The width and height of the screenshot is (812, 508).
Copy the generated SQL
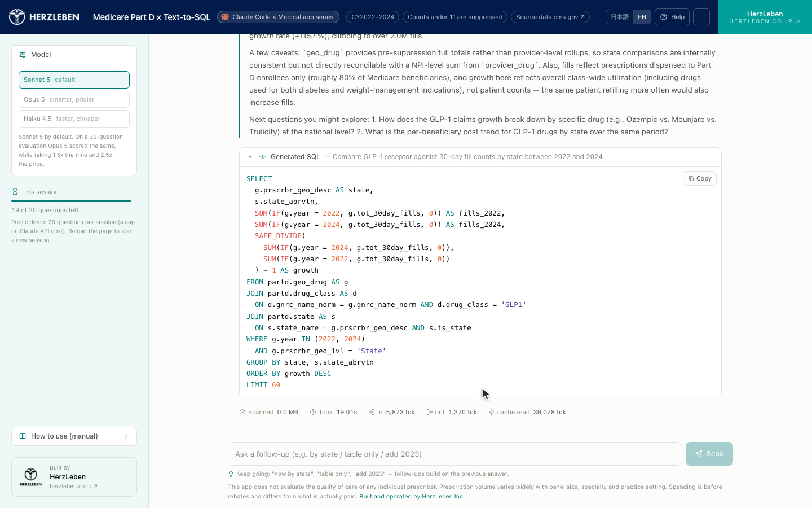[x=700, y=178]
